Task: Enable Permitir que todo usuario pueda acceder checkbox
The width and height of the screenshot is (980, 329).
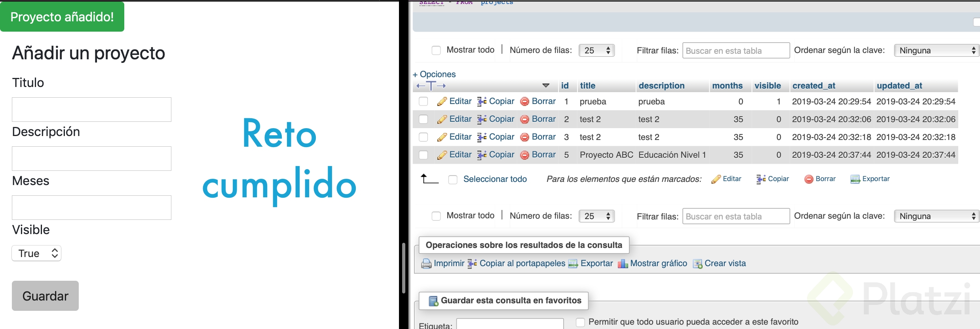Action: coord(580,322)
